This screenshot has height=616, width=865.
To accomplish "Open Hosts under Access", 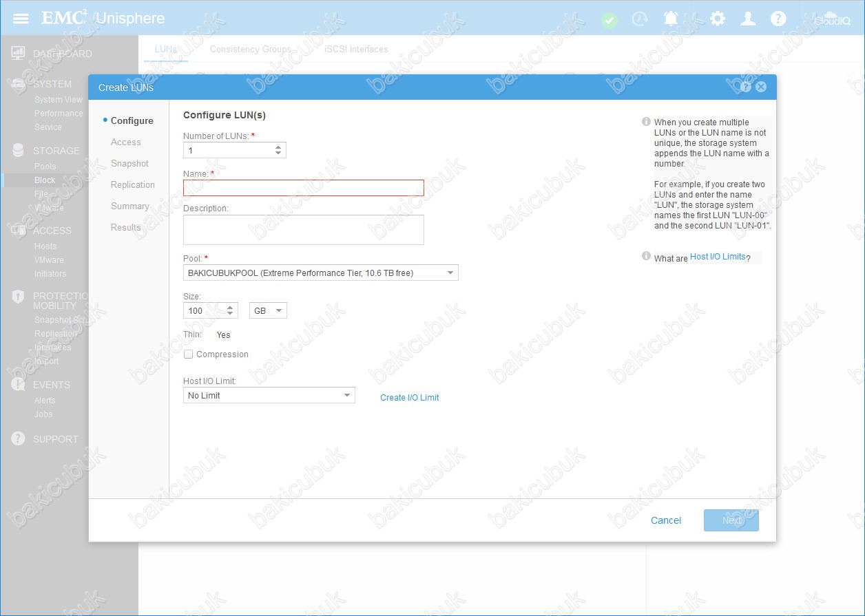I will coord(45,246).
